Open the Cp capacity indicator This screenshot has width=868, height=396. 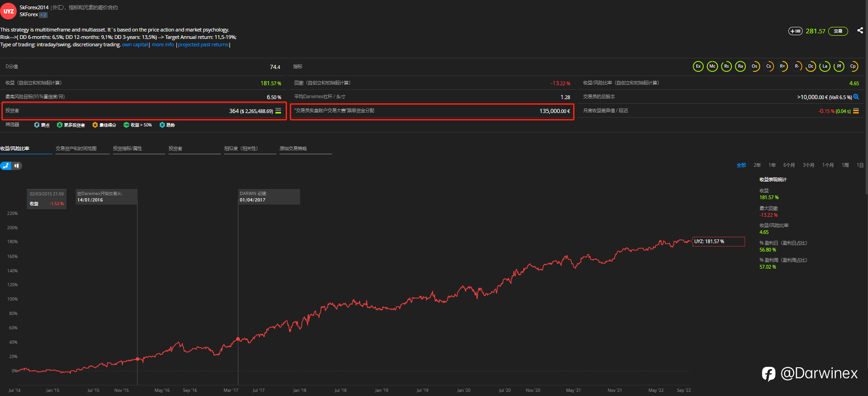click(x=853, y=66)
